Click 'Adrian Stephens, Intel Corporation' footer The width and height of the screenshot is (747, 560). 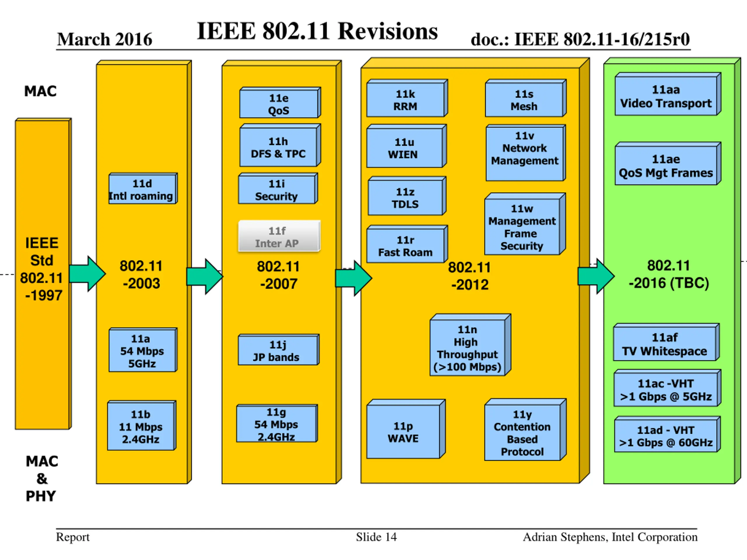pyautogui.click(x=610, y=537)
